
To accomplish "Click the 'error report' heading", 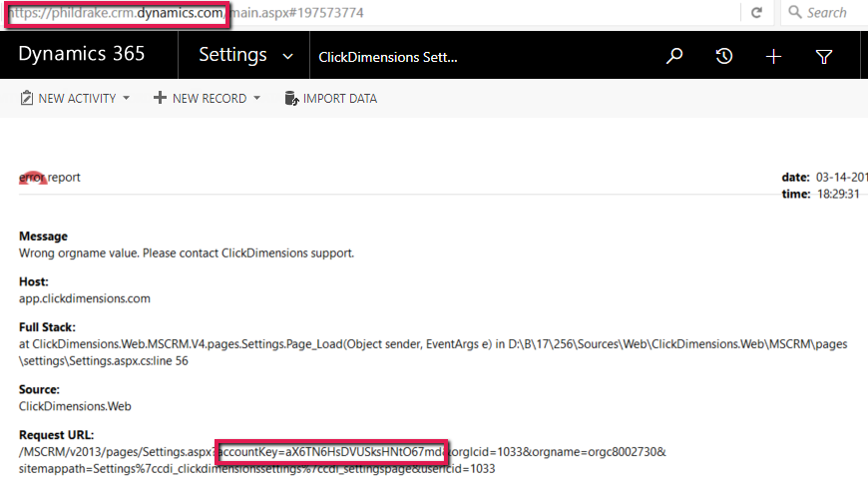I will tap(50, 178).
